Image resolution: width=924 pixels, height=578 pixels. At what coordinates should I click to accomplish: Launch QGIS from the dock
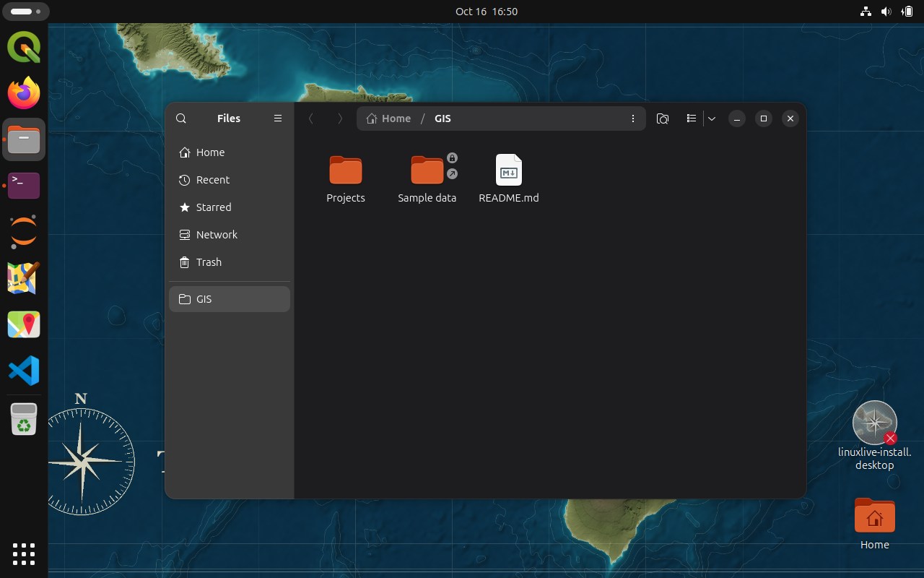(24, 47)
